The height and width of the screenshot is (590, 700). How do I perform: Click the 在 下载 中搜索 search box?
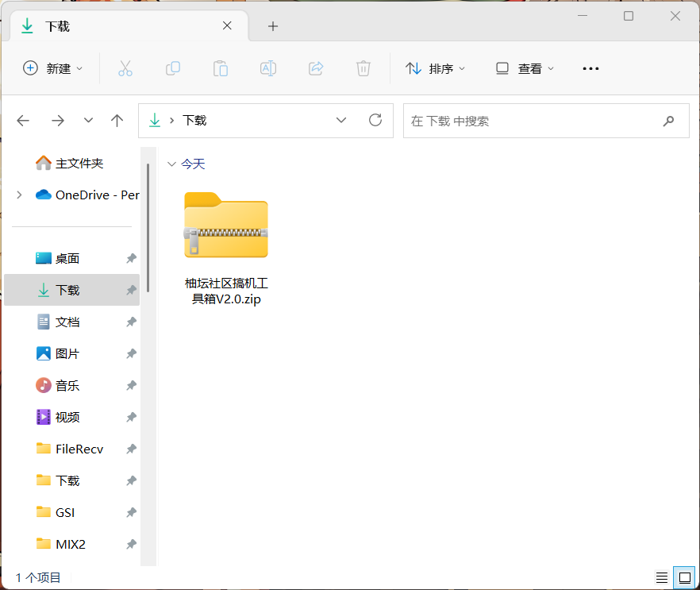532,121
